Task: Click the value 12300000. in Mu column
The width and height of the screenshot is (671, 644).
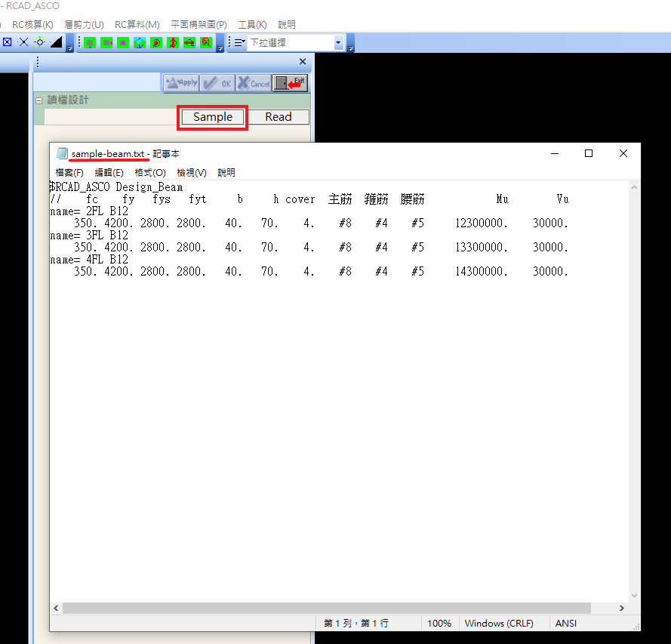Action: (482, 223)
